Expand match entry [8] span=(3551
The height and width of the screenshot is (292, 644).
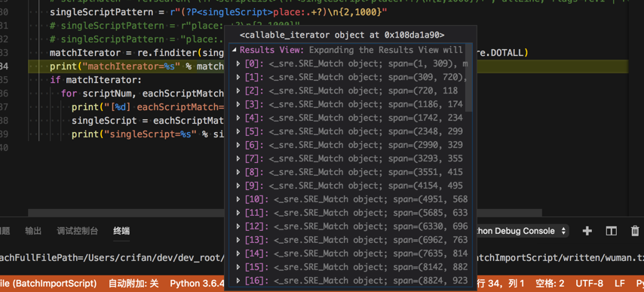point(238,172)
